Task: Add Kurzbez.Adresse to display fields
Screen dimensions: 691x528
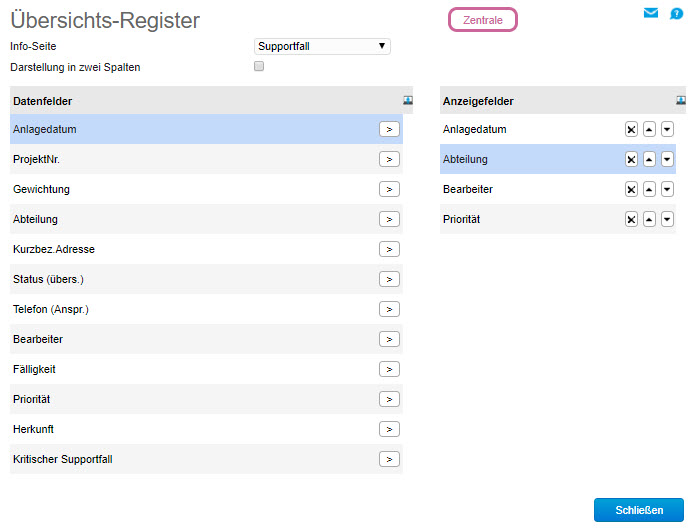Action: click(x=389, y=249)
